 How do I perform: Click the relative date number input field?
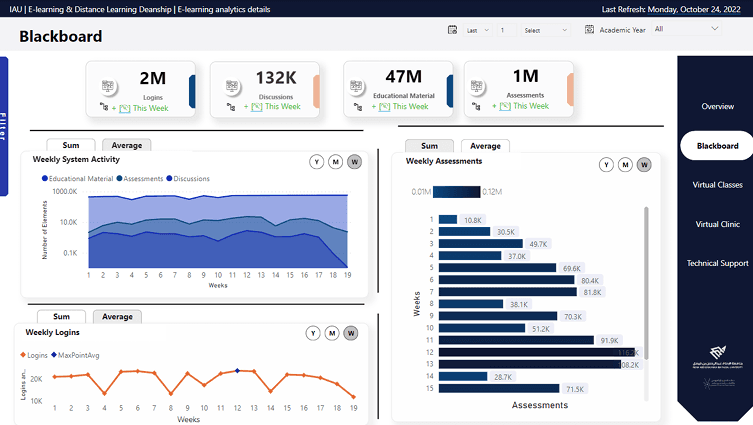pos(507,30)
